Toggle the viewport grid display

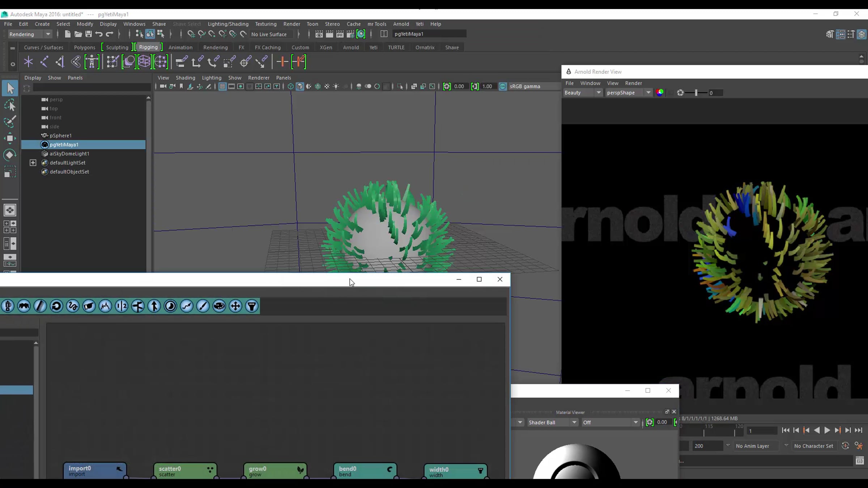tap(222, 86)
